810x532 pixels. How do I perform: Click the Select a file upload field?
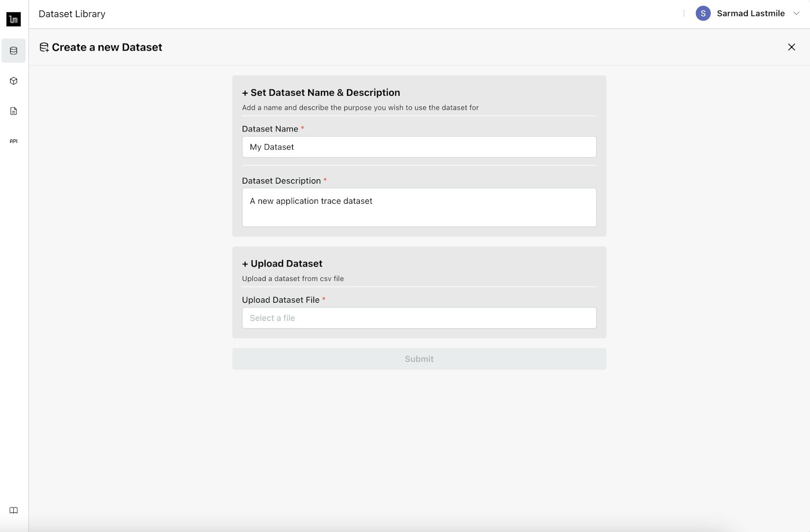(419, 318)
